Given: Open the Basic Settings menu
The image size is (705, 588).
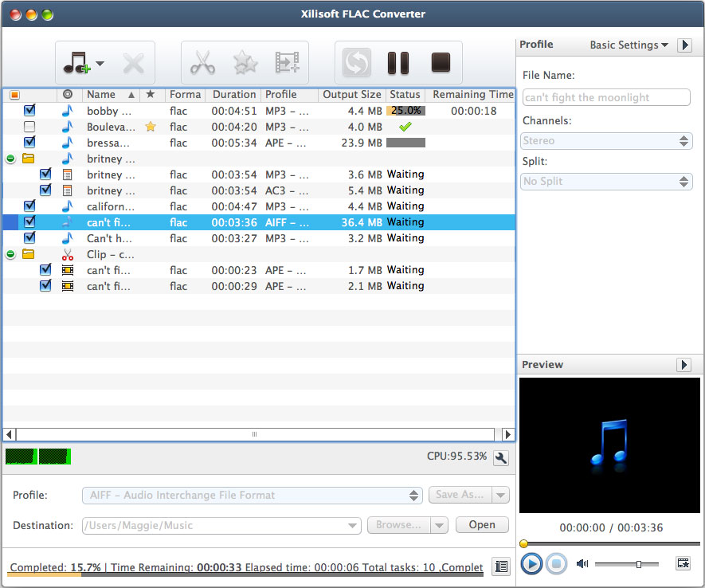Looking at the screenshot, I should 629,45.
